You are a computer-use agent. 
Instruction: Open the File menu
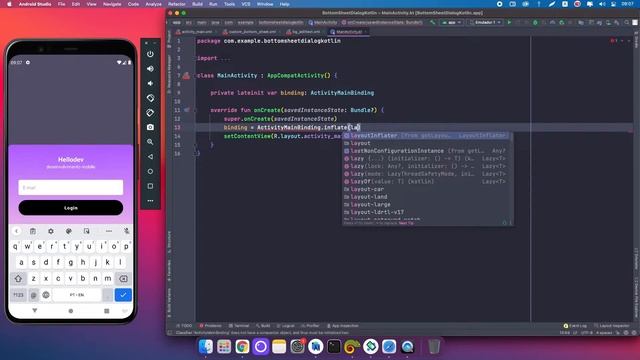click(61, 4)
